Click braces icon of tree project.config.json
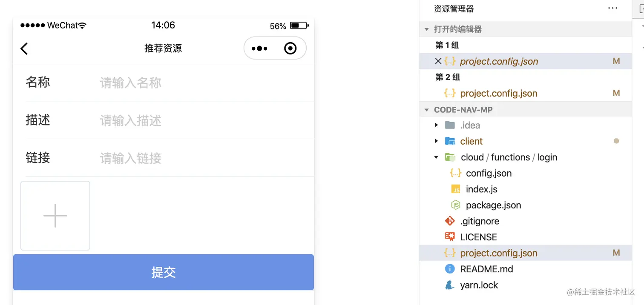 (450, 253)
